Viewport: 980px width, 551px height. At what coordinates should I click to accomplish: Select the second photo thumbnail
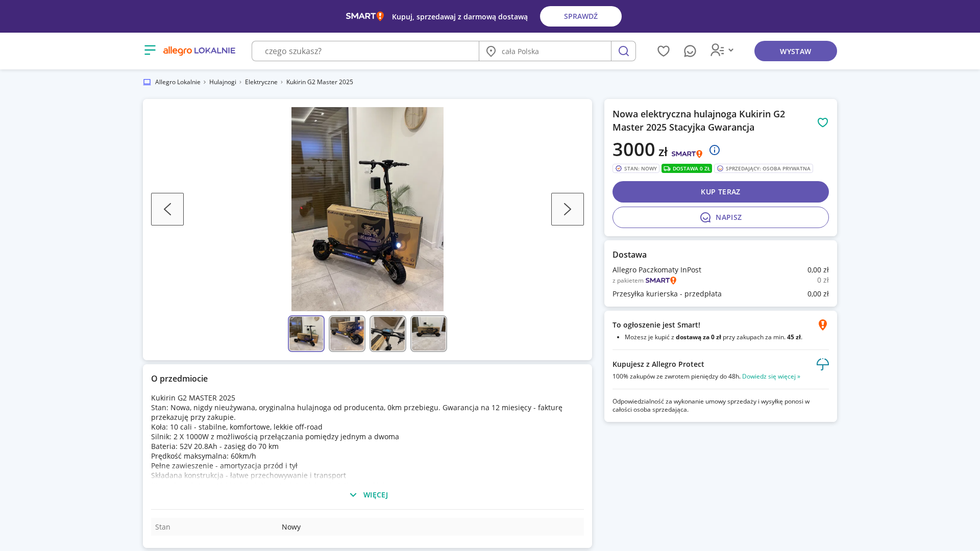[x=347, y=334]
